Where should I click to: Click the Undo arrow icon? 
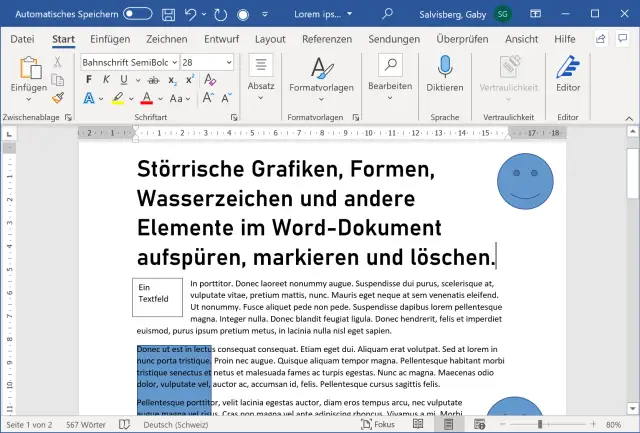pyautogui.click(x=192, y=15)
